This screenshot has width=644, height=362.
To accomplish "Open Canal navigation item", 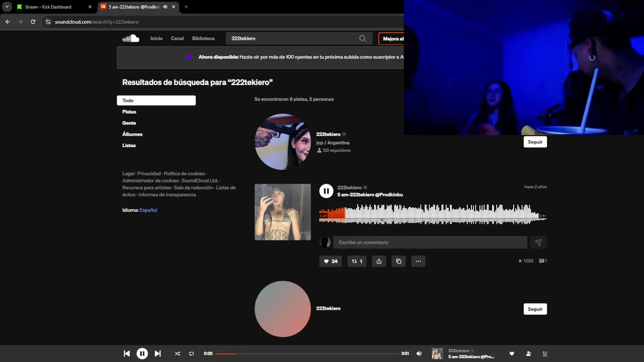I will pos(177,38).
